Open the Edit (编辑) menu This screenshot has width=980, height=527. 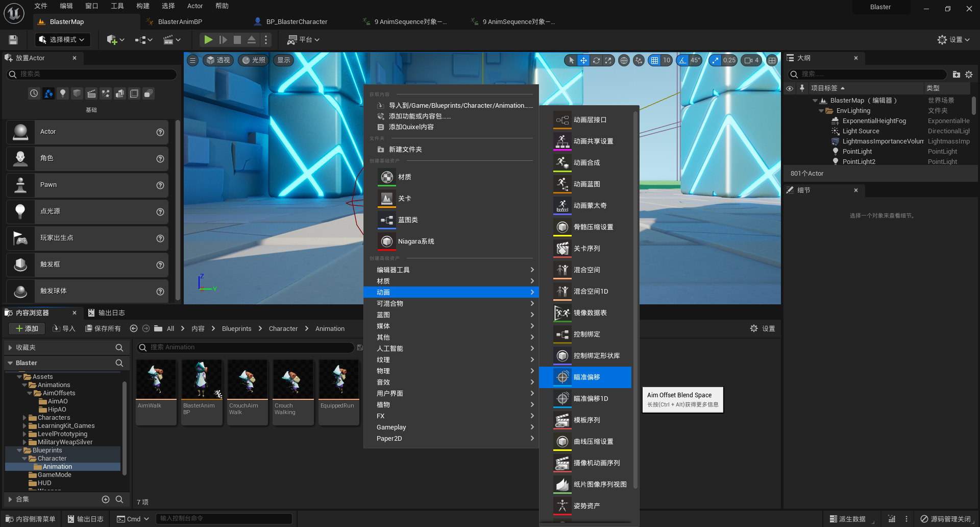pos(66,6)
